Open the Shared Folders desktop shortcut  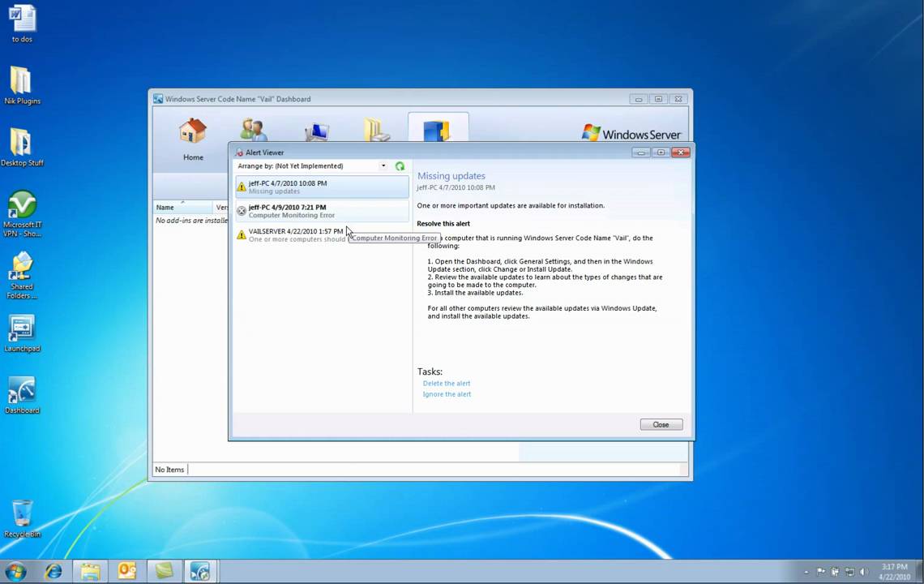(x=23, y=276)
